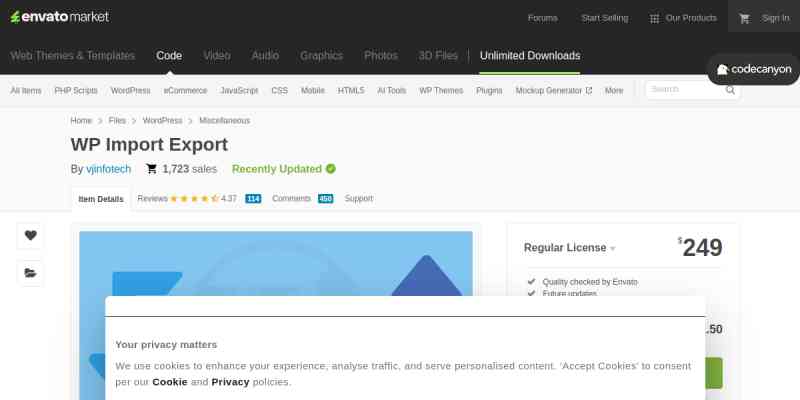Select the Photos category

[381, 56]
